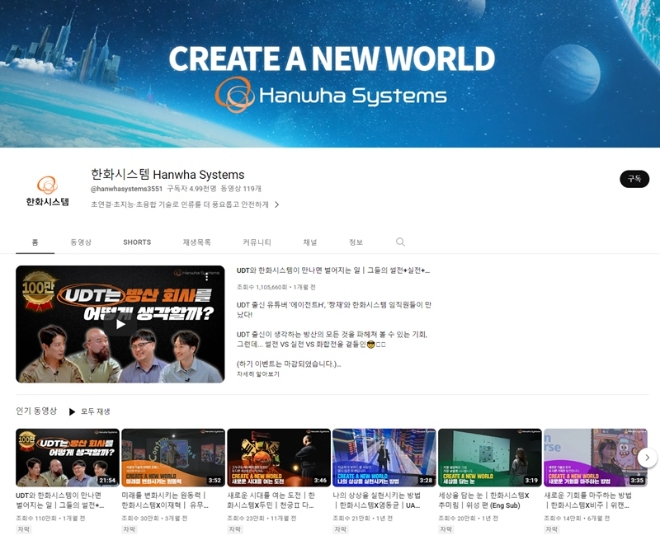Open the SHORTS tab
660x545 pixels.
tap(137, 242)
